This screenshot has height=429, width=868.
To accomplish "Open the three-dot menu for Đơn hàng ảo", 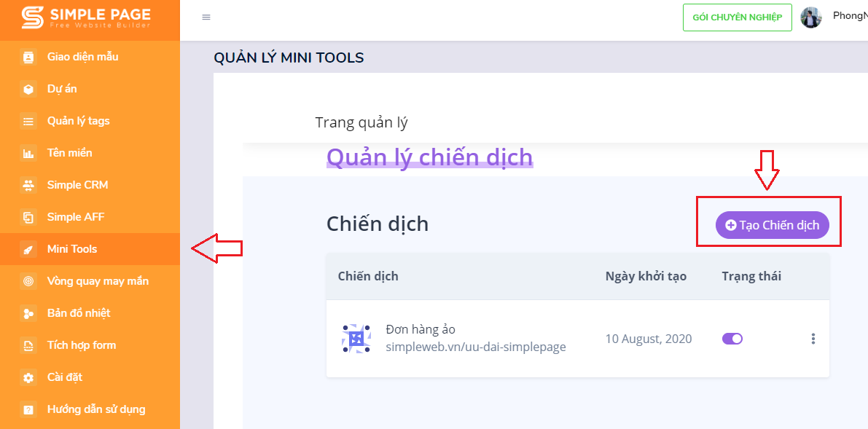I will [813, 339].
